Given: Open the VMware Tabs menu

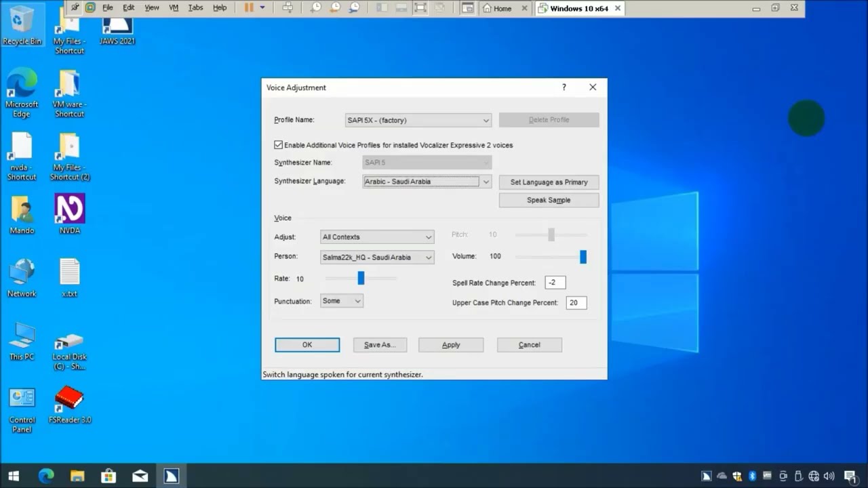Looking at the screenshot, I should [x=195, y=8].
